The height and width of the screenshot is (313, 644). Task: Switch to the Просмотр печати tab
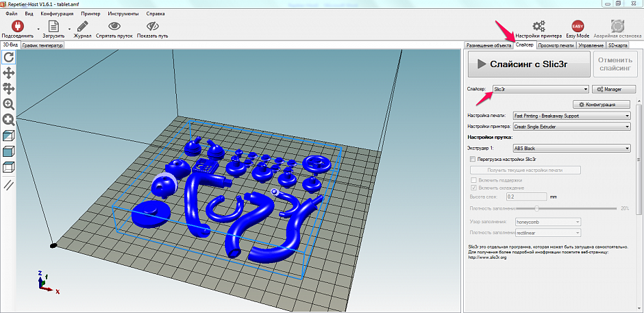pos(556,45)
